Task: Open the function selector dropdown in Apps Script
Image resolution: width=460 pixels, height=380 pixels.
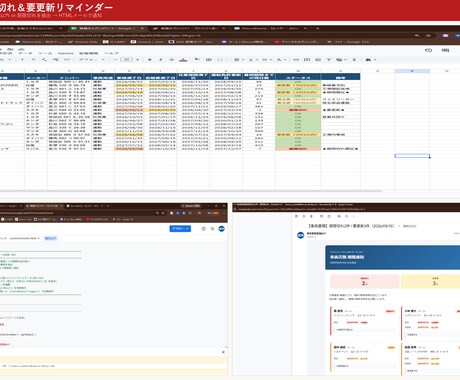Action: coord(25,238)
